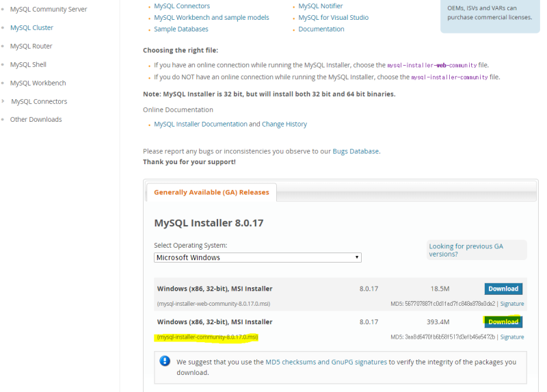This screenshot has height=392, width=547.
Task: Open the MySQL Notifier link
Action: (320, 6)
